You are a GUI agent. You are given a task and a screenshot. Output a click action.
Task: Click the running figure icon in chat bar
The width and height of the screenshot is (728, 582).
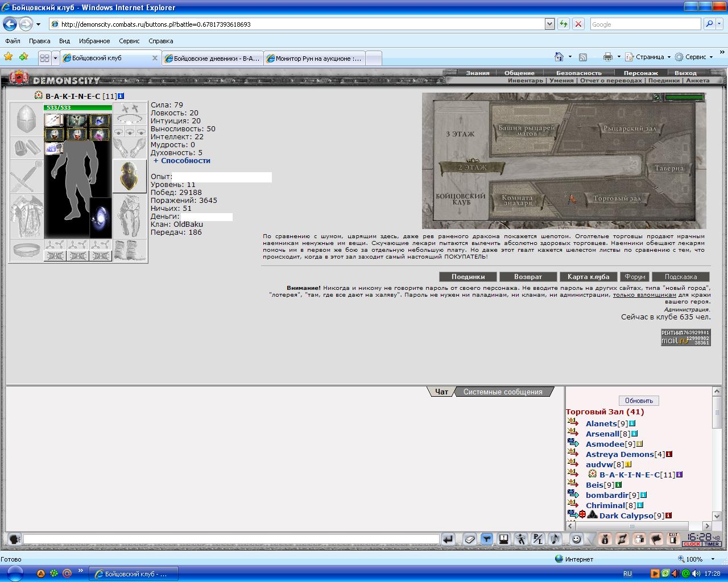[x=520, y=539]
